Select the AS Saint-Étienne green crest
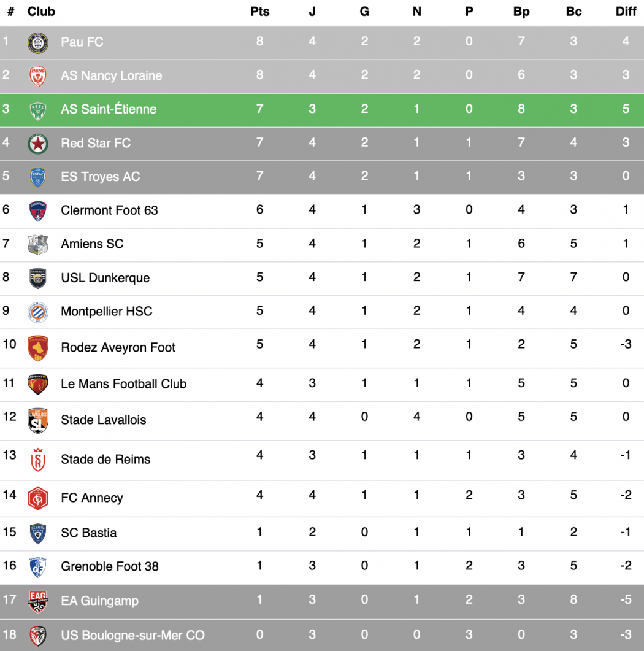The image size is (644, 651). coord(38,110)
